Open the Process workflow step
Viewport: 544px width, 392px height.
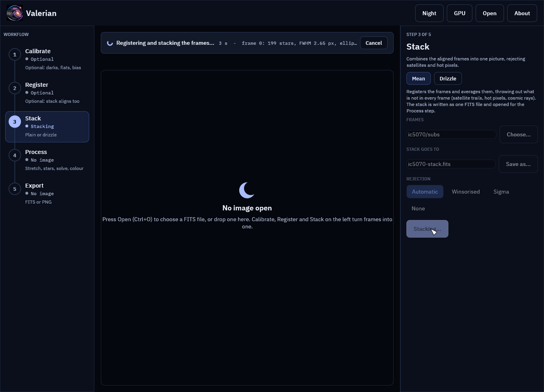click(47, 160)
